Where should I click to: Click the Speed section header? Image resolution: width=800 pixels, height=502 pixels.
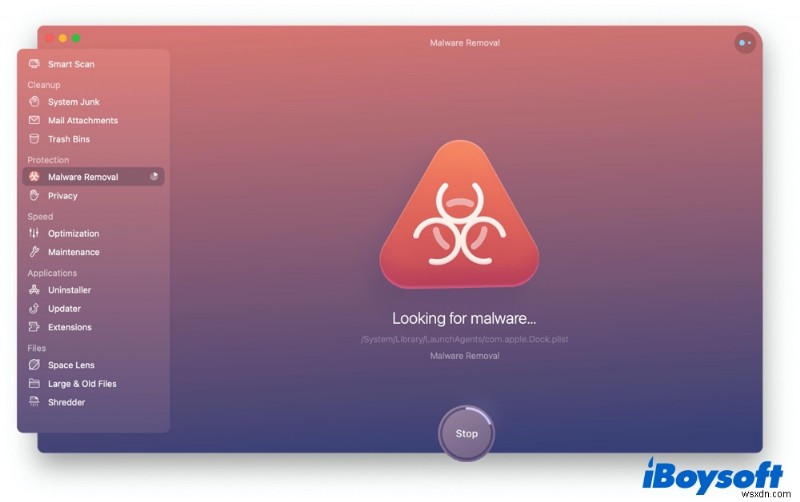tap(40, 216)
